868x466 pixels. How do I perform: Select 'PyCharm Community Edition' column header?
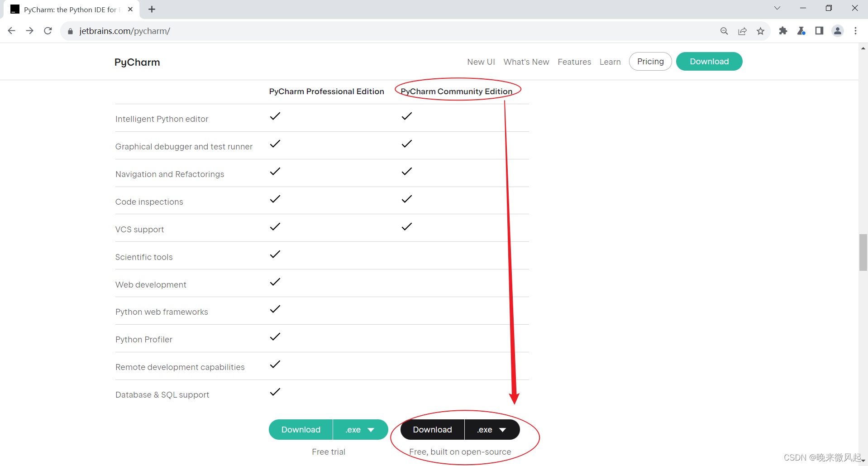pyautogui.click(x=456, y=91)
